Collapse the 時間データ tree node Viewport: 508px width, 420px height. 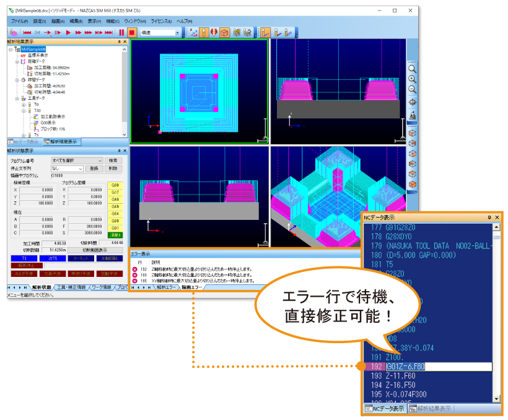17,80
